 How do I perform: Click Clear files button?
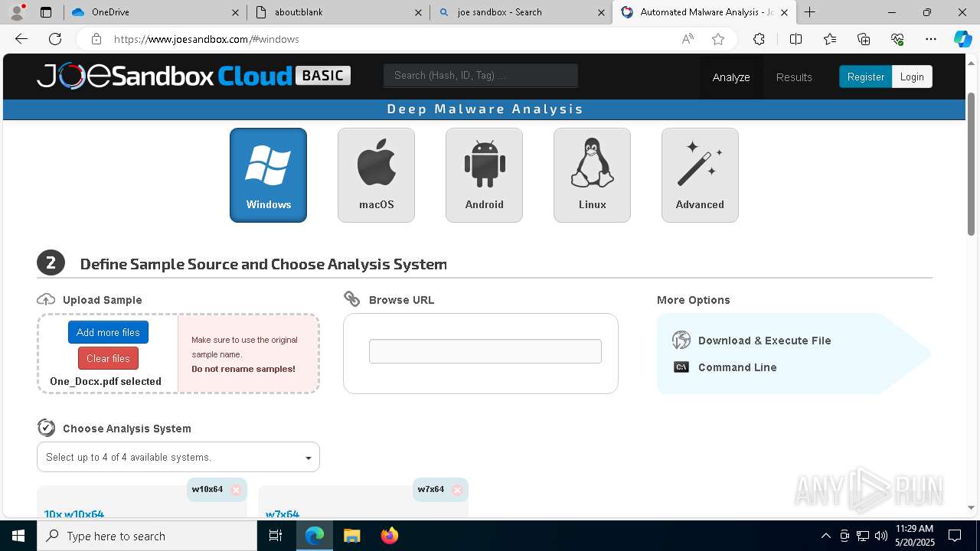click(x=108, y=358)
